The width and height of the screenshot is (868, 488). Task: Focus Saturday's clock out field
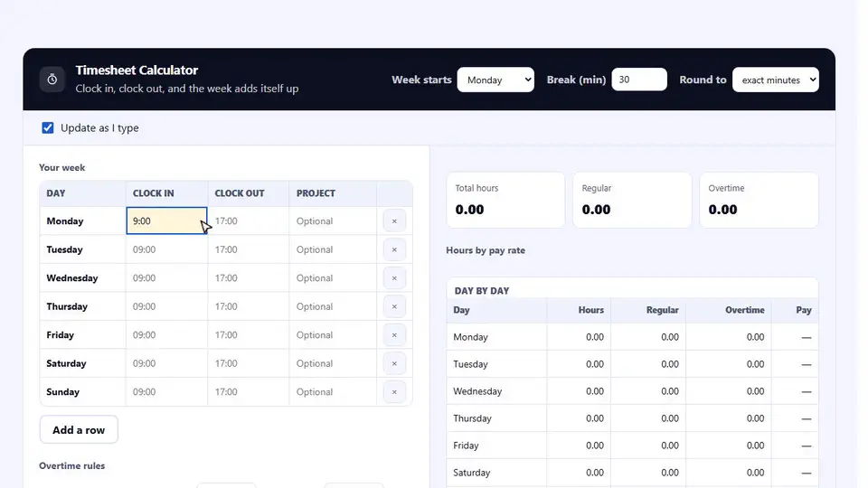248,363
